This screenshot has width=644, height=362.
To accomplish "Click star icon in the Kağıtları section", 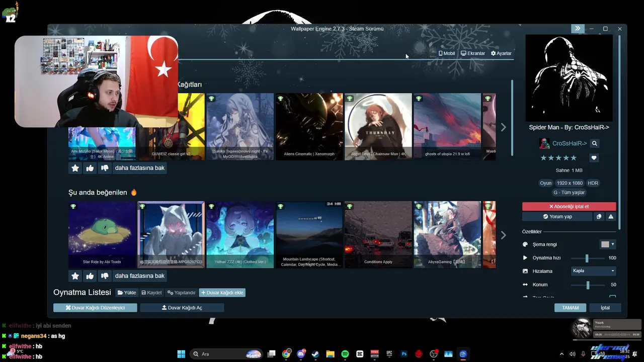I will click(x=75, y=168).
